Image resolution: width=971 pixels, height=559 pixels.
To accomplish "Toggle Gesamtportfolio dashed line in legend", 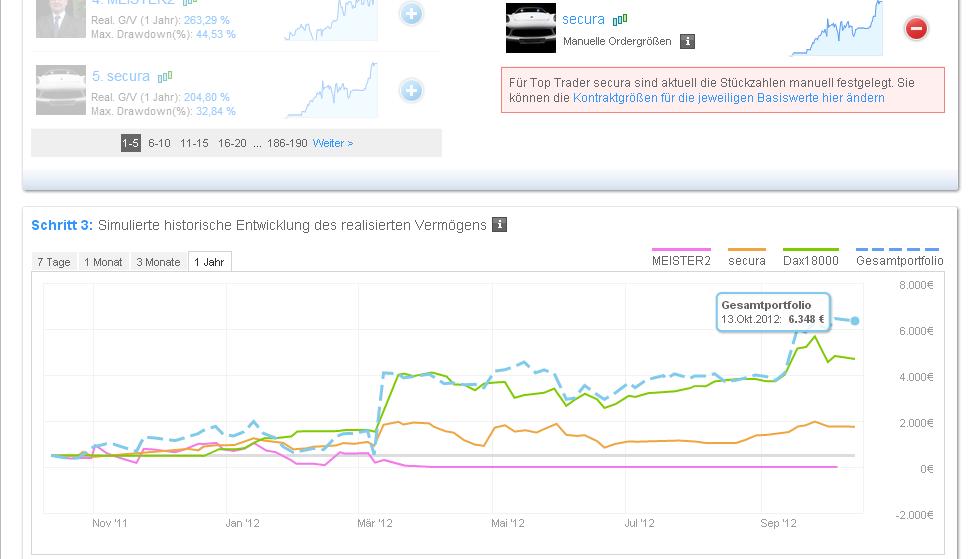I will coord(899,260).
